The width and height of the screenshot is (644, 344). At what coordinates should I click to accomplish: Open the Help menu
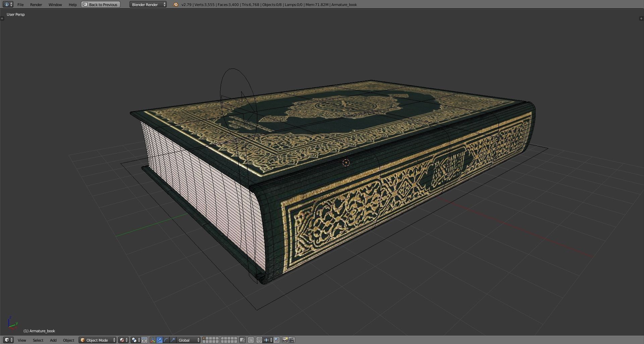pyautogui.click(x=72, y=4)
